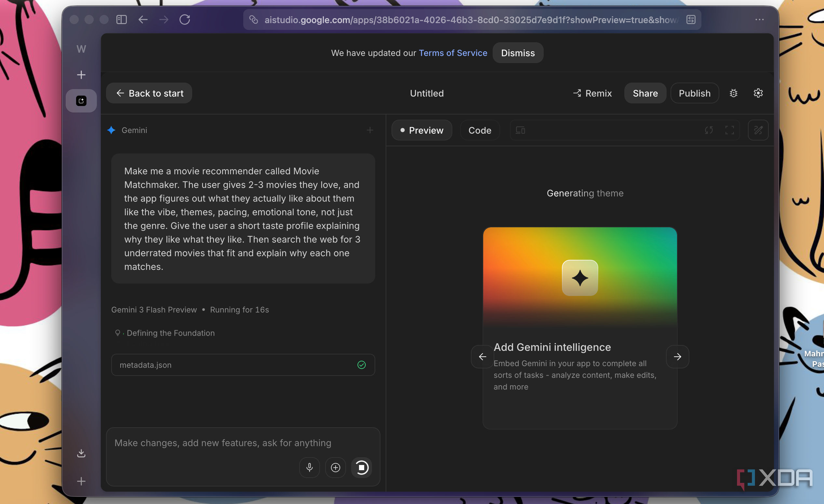Enter fullscreen preview mode
This screenshot has width=824, height=504.
click(x=729, y=130)
